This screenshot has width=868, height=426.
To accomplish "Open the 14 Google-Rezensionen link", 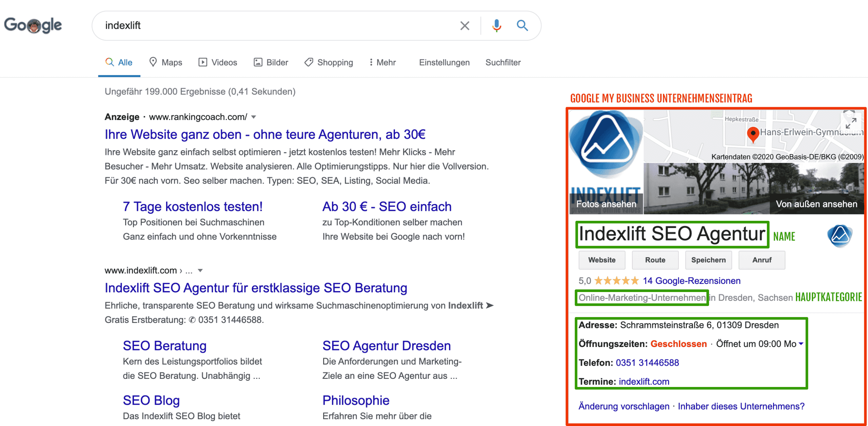I will click(691, 281).
